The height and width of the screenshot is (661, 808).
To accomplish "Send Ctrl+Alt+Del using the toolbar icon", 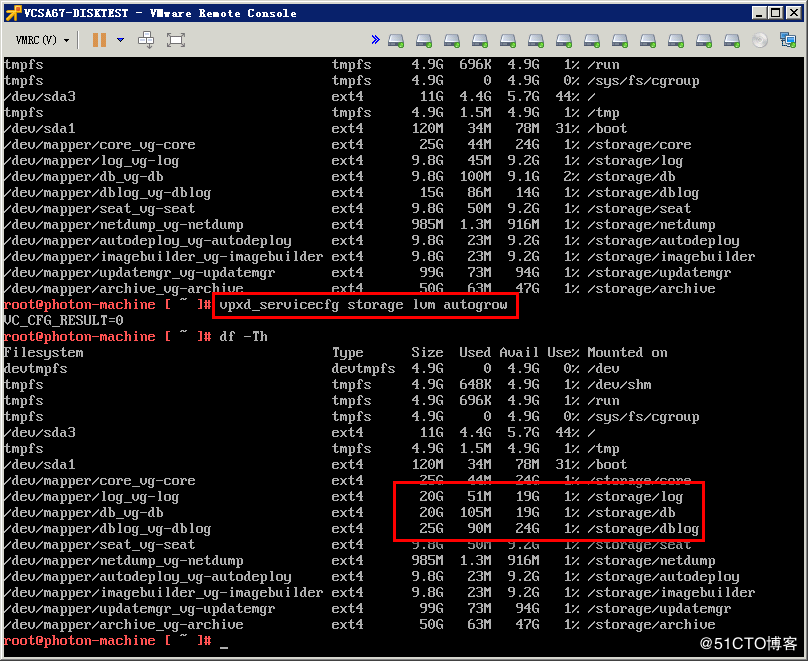I will coord(146,40).
